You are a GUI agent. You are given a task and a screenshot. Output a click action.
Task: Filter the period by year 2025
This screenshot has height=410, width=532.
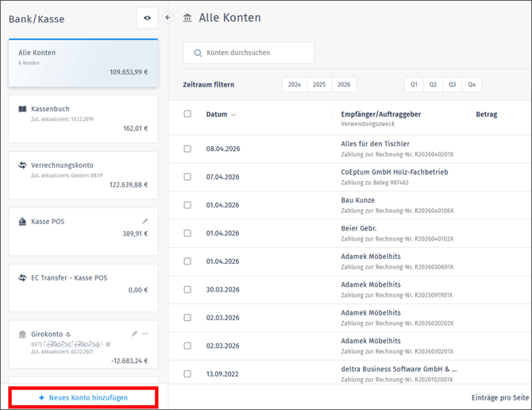pos(319,84)
